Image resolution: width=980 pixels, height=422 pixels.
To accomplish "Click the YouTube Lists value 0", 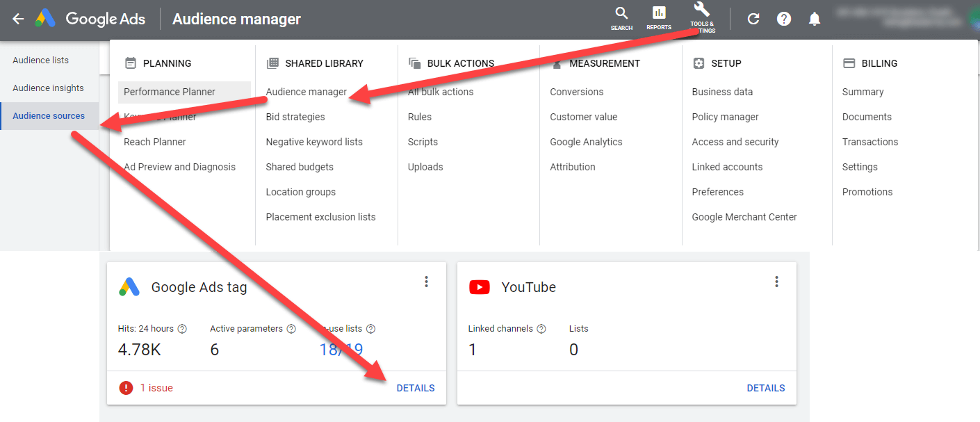I will point(573,349).
